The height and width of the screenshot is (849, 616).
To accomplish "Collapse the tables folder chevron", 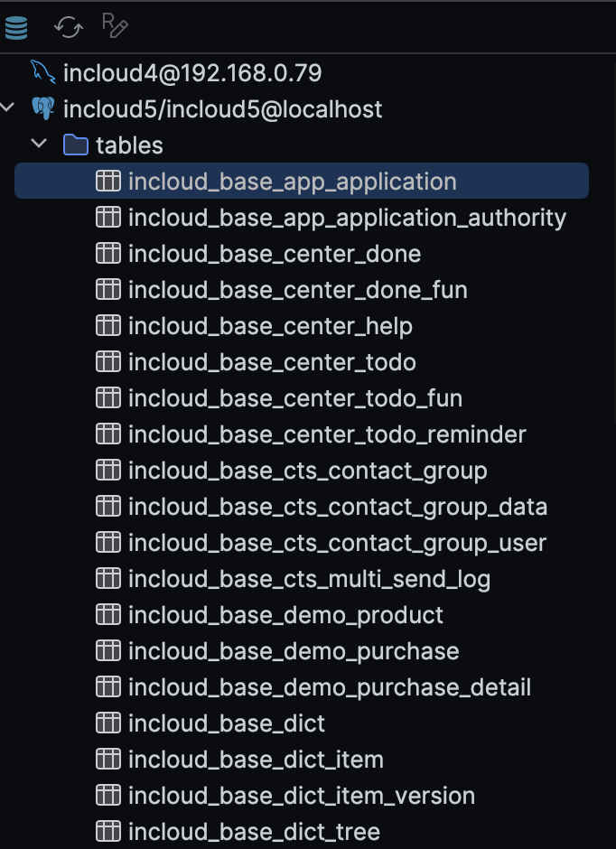I will (39, 145).
